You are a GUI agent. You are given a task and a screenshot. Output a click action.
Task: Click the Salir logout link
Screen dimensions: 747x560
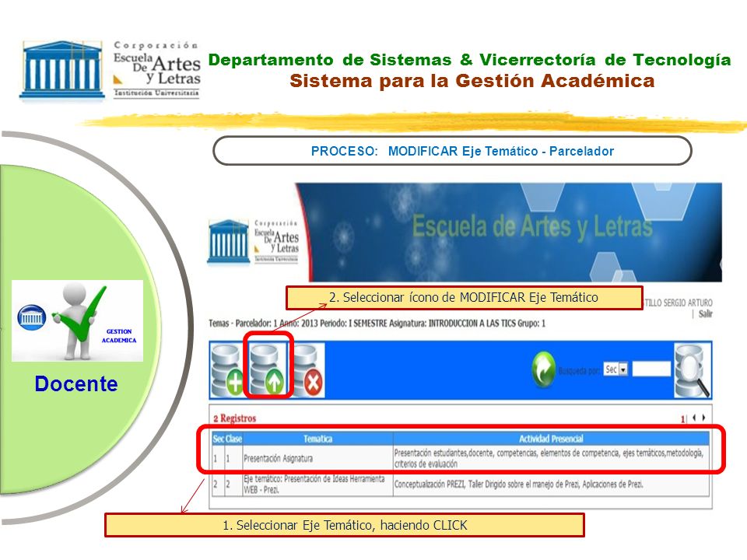(706, 313)
